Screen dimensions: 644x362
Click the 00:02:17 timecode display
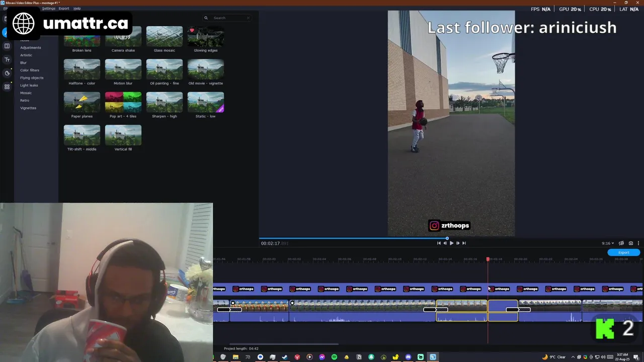[274, 243]
